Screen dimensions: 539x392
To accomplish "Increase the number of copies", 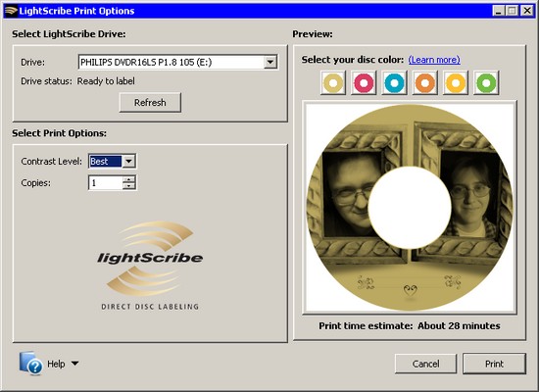I will [x=129, y=179].
